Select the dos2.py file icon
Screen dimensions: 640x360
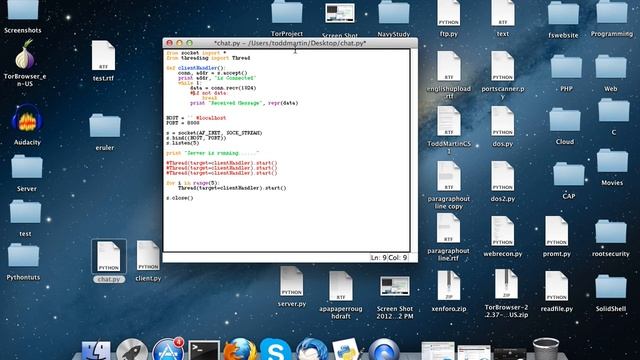point(502,176)
